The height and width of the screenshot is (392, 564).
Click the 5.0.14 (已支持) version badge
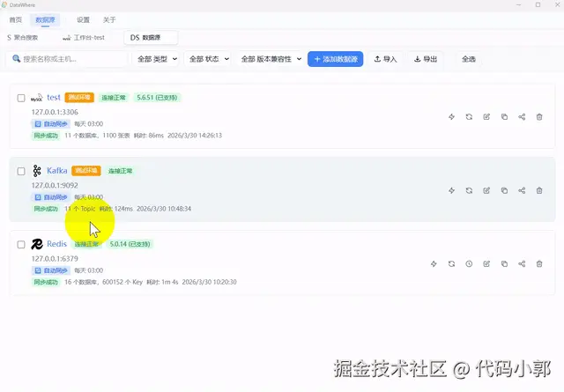[x=130, y=244]
